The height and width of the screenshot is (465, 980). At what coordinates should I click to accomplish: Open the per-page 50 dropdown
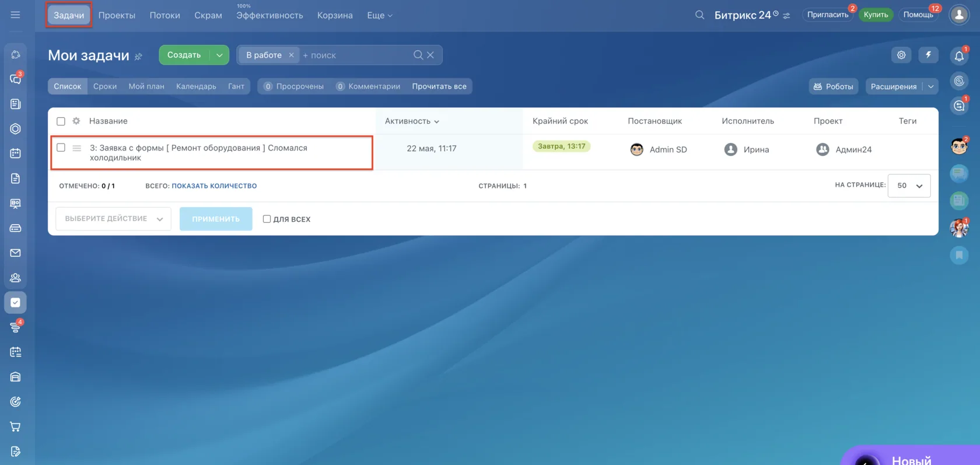pos(909,186)
